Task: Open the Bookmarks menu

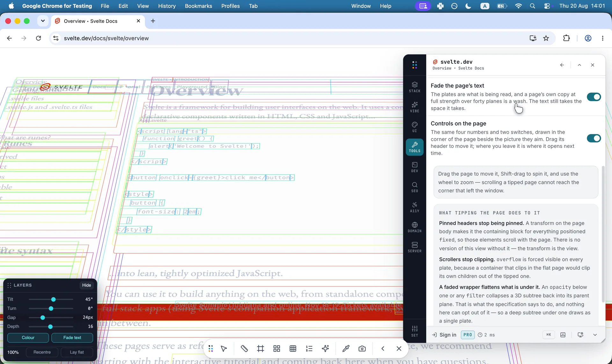Action: pyautogui.click(x=198, y=6)
